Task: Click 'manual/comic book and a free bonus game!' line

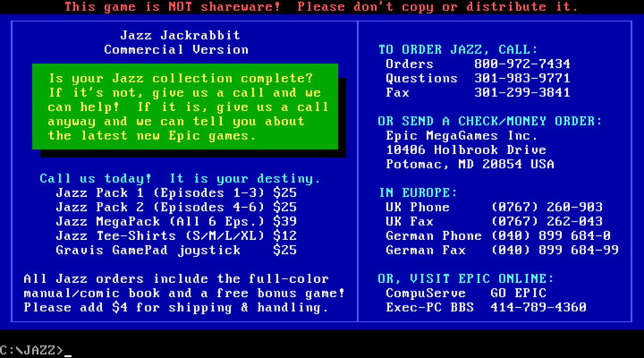Action: point(184,293)
